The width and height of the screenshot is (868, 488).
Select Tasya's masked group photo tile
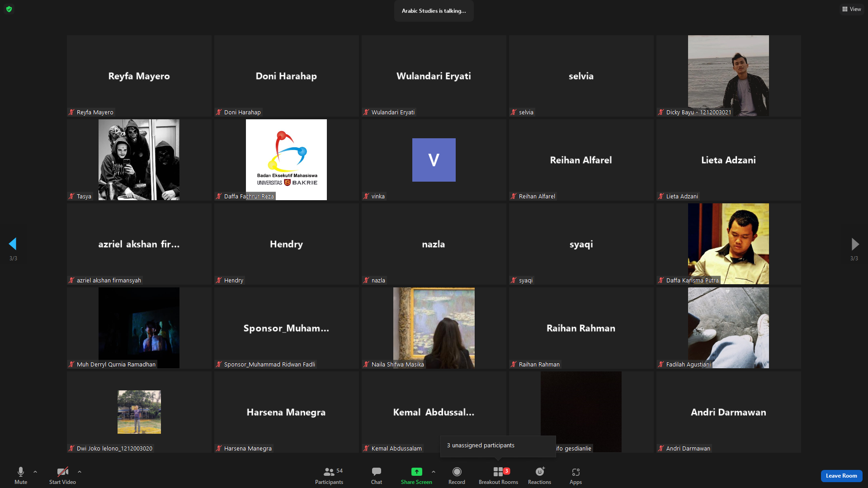click(x=139, y=160)
